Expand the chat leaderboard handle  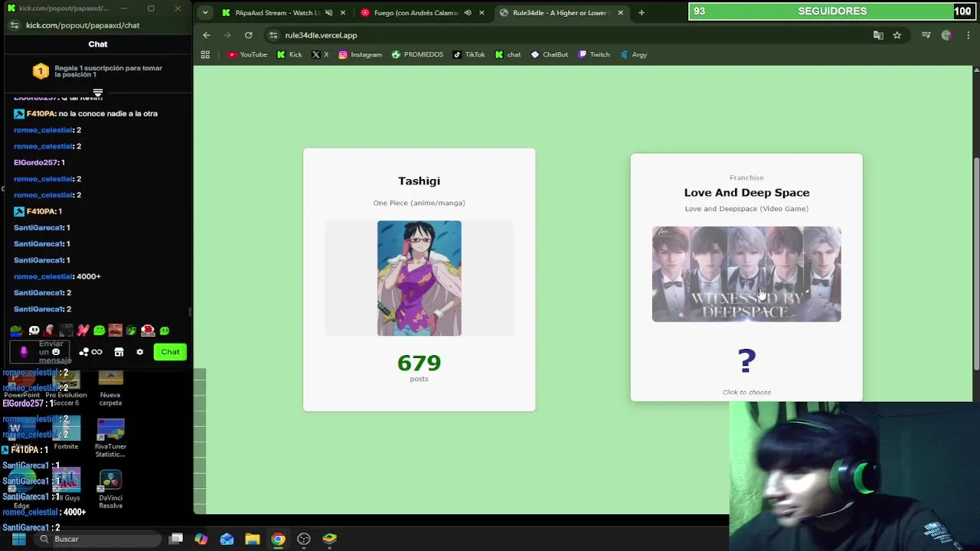click(x=98, y=93)
